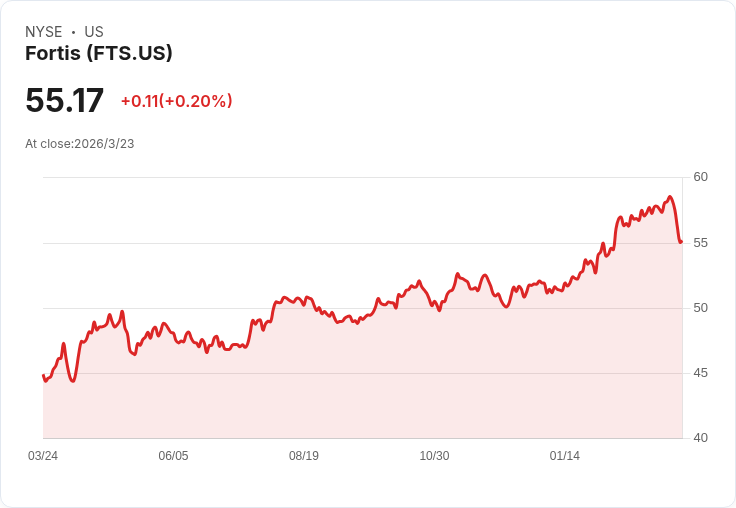Image resolution: width=736 pixels, height=508 pixels.
Task: Click the 06/05 date label on x-axis
Action: pos(173,456)
